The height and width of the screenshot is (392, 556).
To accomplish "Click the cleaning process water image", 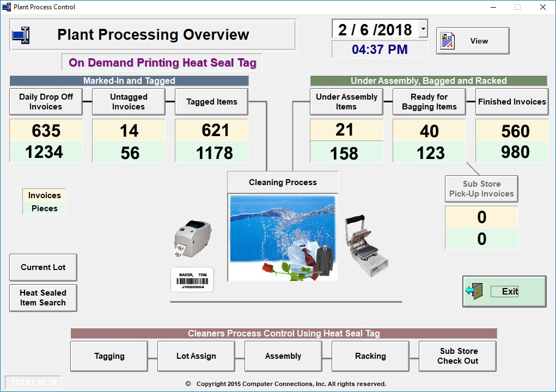I will click(282, 237).
